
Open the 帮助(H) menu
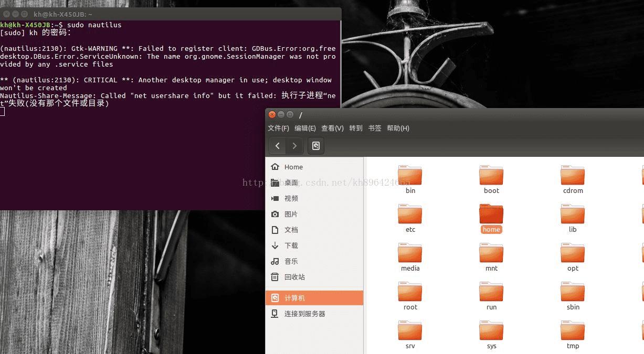click(x=398, y=128)
